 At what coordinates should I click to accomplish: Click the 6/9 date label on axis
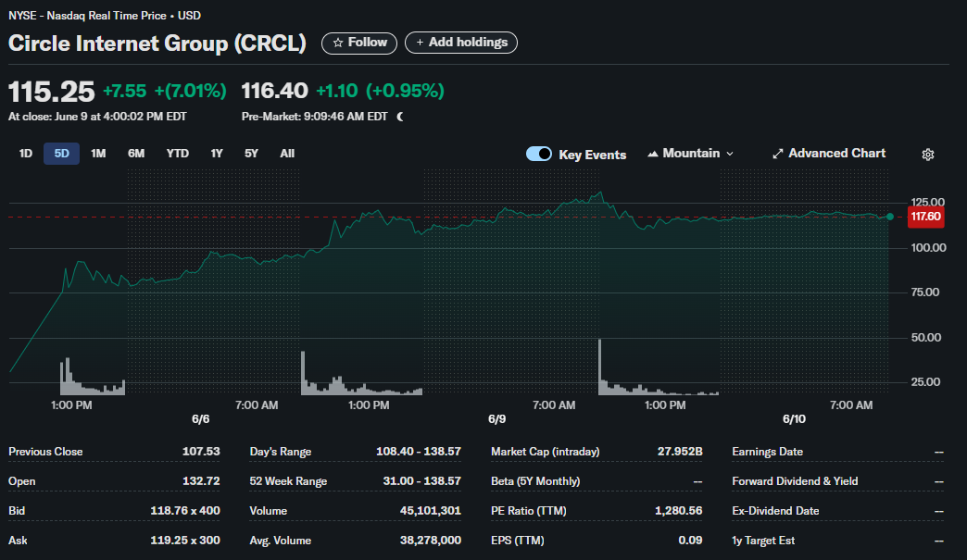[x=497, y=419]
